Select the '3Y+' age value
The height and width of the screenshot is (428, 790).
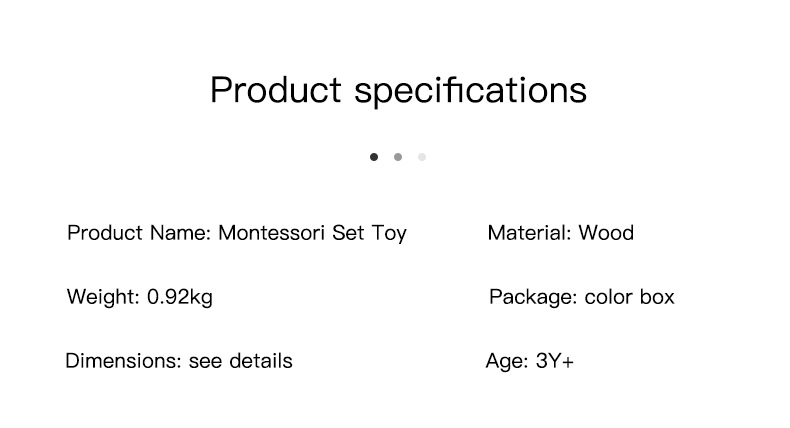pyautogui.click(x=555, y=361)
